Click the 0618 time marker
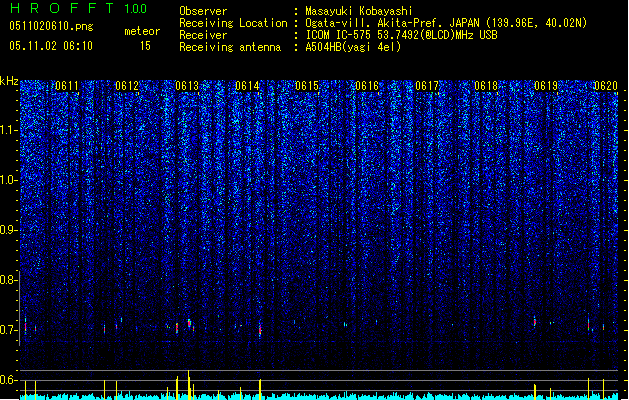 pos(486,86)
